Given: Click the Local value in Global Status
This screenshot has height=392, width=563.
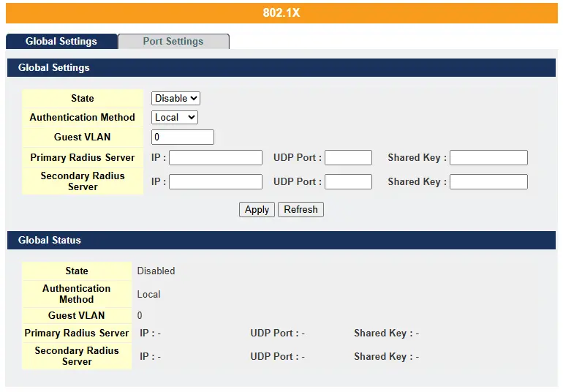Looking at the screenshot, I should coord(149,295).
